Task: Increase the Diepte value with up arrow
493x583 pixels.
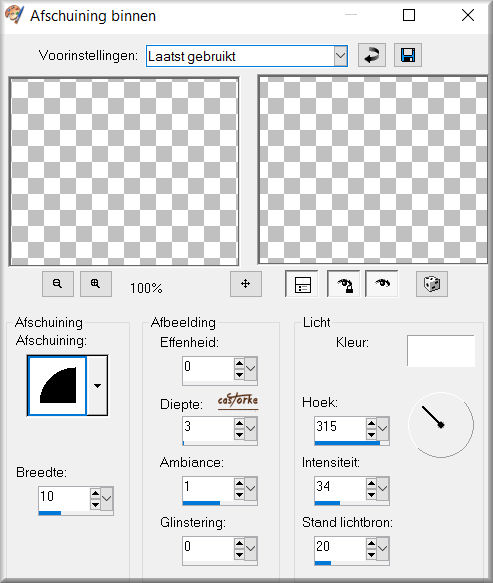Action: click(x=239, y=423)
